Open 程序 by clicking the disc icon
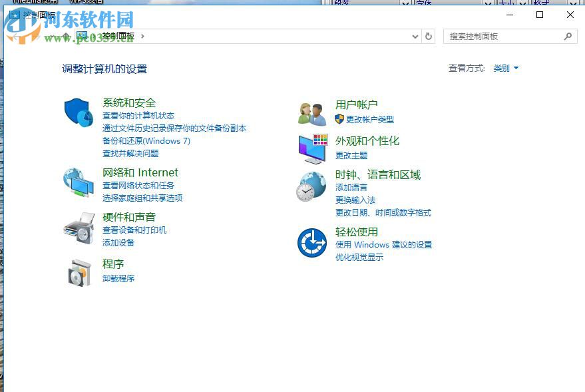This screenshot has height=392, width=585. [80, 272]
